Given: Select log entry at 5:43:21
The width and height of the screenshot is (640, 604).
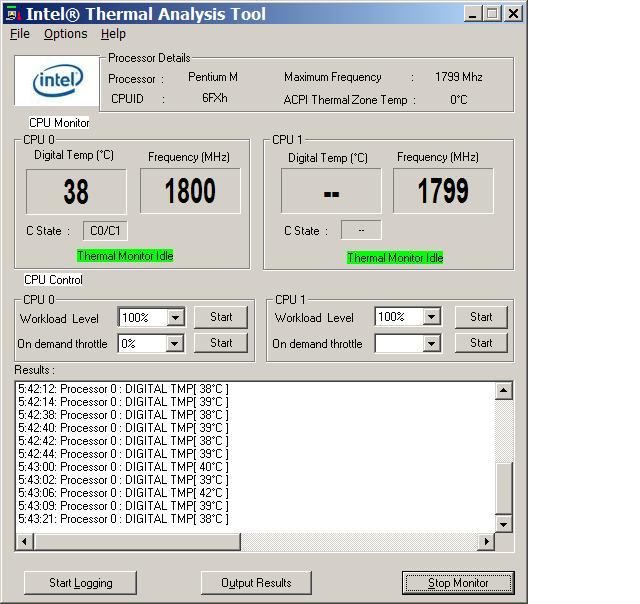Looking at the screenshot, I should [123, 519].
